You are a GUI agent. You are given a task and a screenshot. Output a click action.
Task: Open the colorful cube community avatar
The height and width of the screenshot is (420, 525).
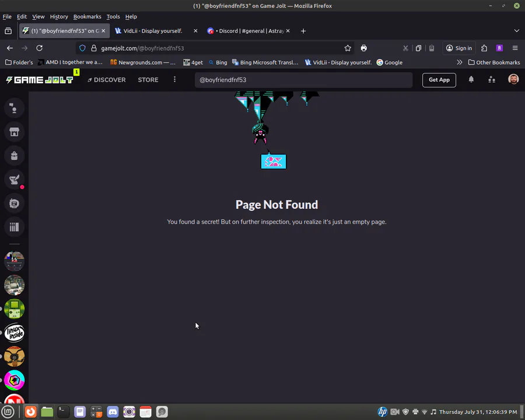(x=15, y=380)
